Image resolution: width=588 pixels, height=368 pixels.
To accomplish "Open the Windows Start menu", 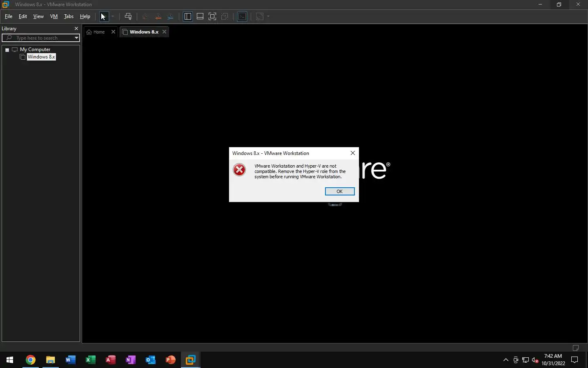I will tap(10, 360).
